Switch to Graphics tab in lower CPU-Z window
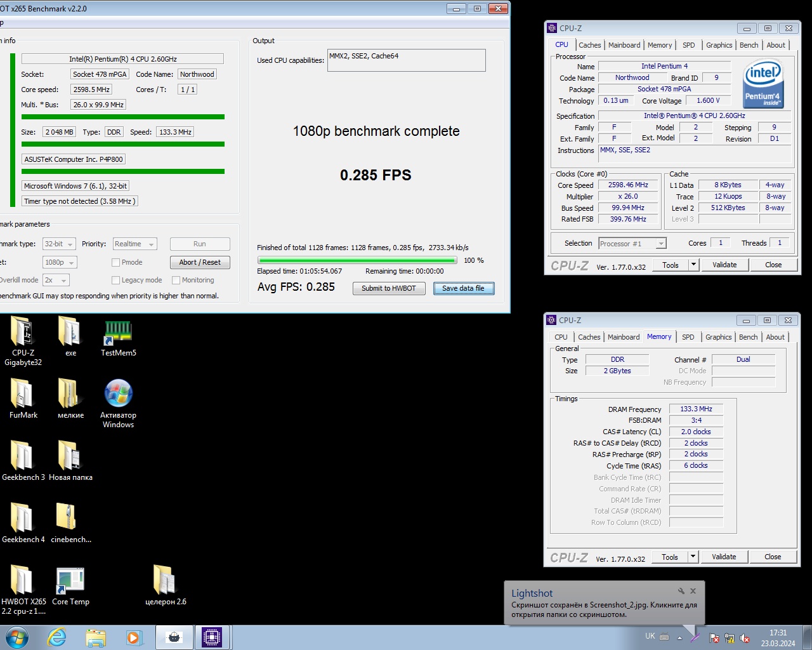 718,337
